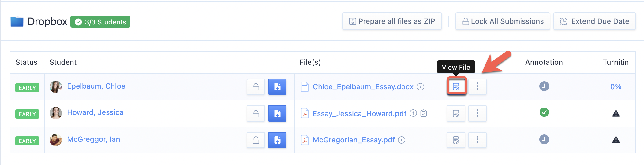Toggle lock for Epelbaum, Chloe submission
The width and height of the screenshot is (644, 165).
[256, 87]
